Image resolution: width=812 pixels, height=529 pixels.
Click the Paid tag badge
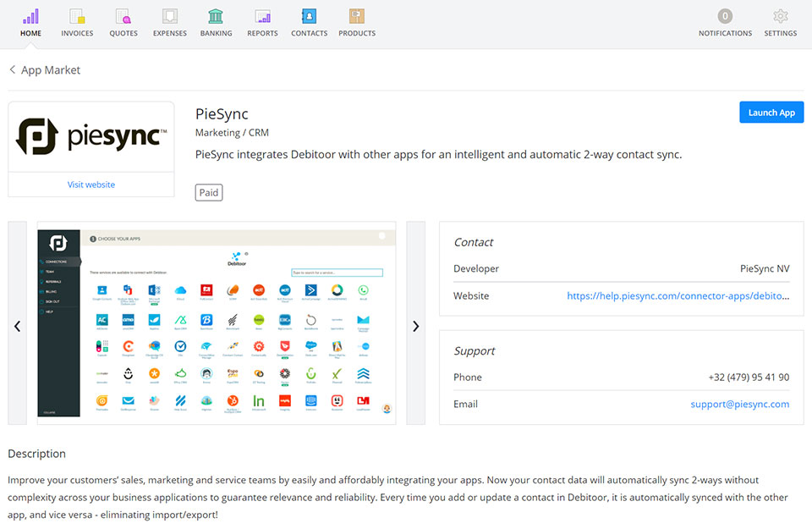[209, 192]
